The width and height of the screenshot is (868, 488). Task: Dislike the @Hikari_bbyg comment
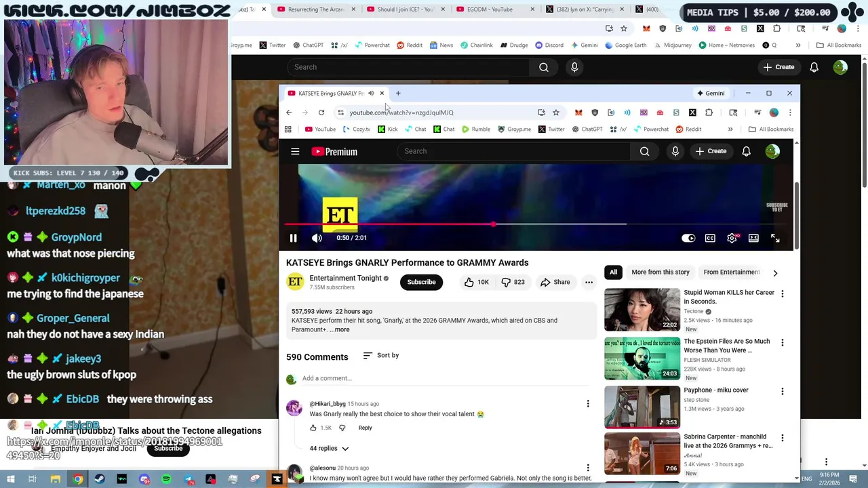(x=342, y=428)
